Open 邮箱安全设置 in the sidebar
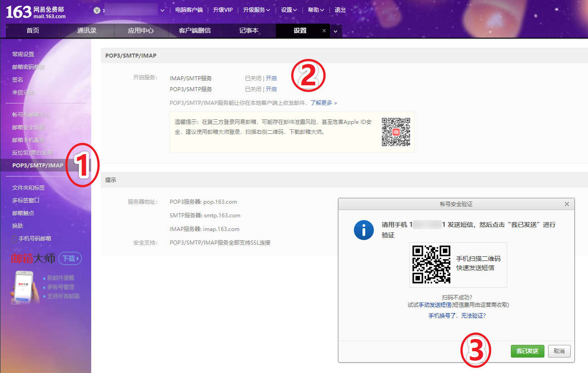 [x=29, y=128]
